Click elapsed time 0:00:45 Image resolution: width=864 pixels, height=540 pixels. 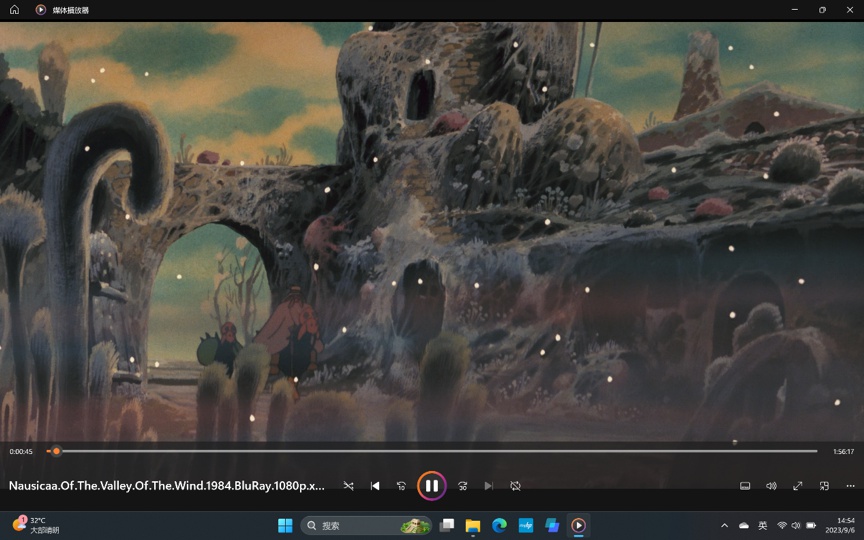click(21, 451)
